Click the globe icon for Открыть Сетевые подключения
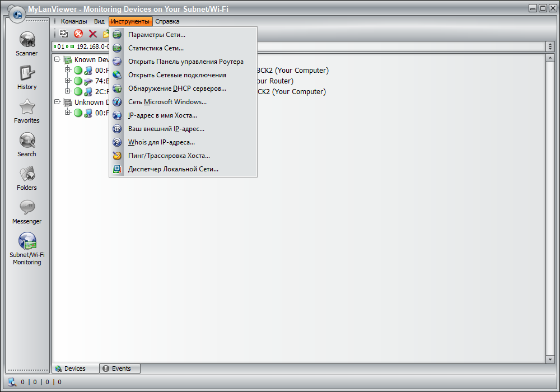 (117, 75)
